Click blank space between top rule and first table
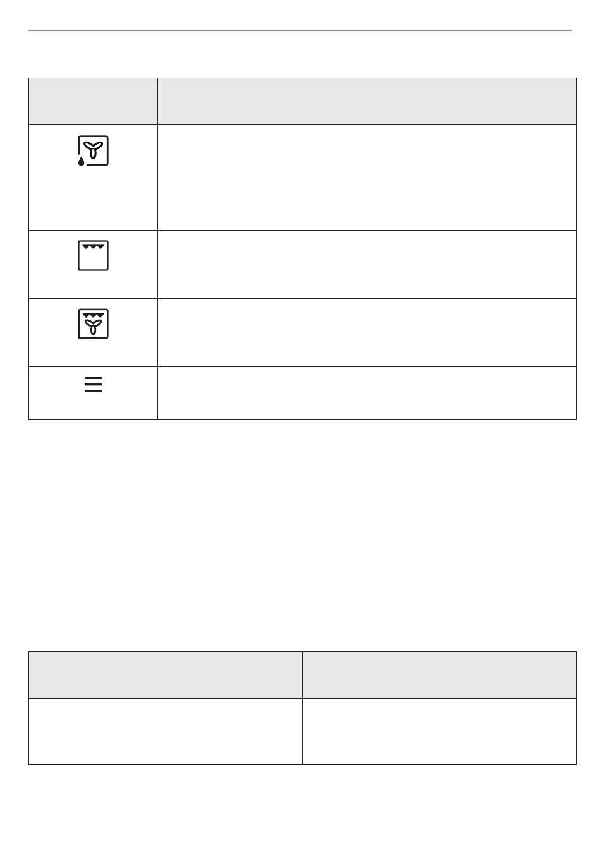The image size is (600, 868). (303, 54)
